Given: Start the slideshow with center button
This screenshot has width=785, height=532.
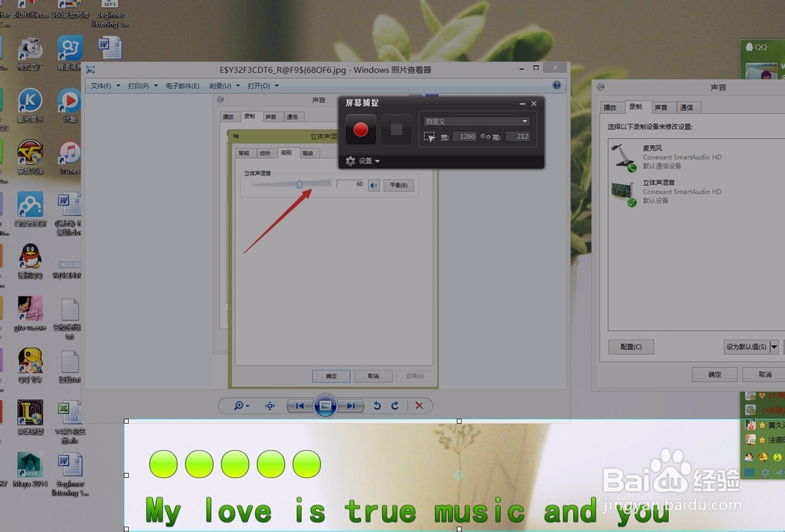Looking at the screenshot, I should 325,406.
